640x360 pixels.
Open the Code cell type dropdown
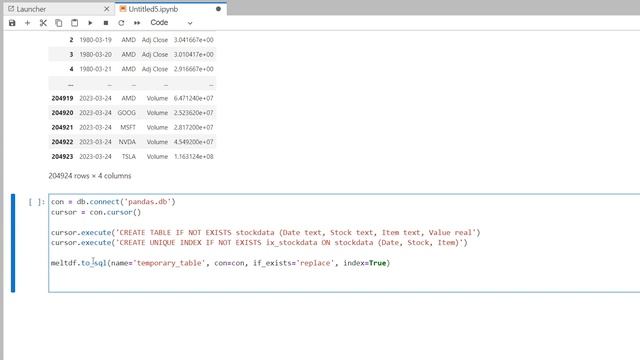(171, 23)
